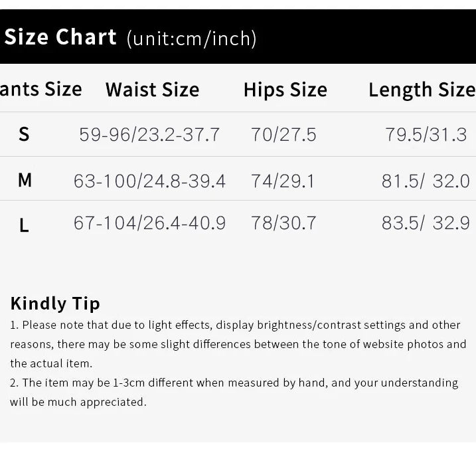Click the M size row label
This screenshot has height=461, width=476.
(25, 180)
